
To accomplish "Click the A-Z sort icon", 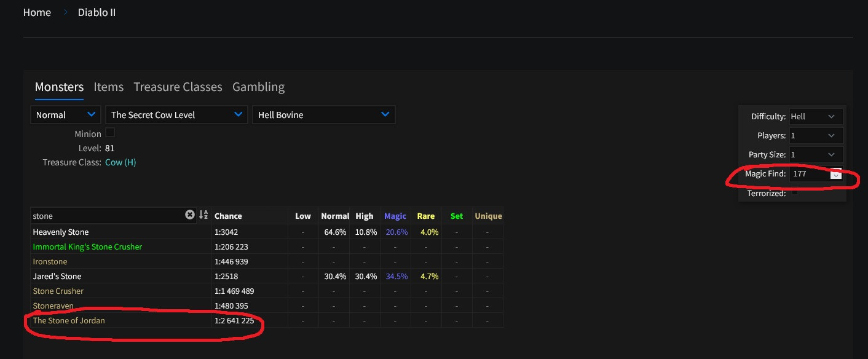I will pos(203,215).
